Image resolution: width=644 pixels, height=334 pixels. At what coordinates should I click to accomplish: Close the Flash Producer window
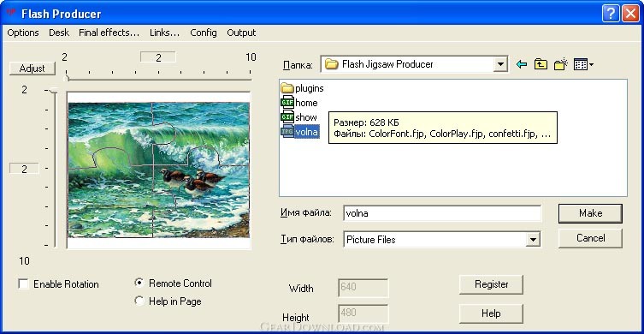[x=630, y=14]
